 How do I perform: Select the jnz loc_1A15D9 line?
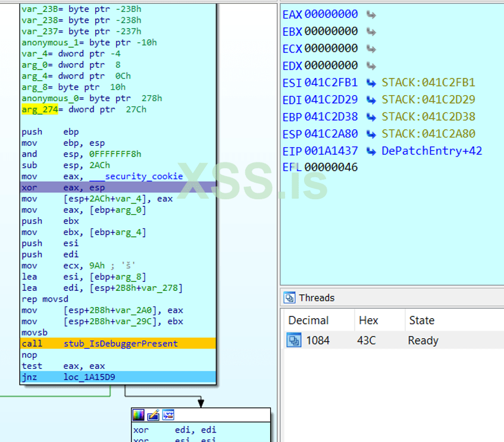[x=118, y=377]
